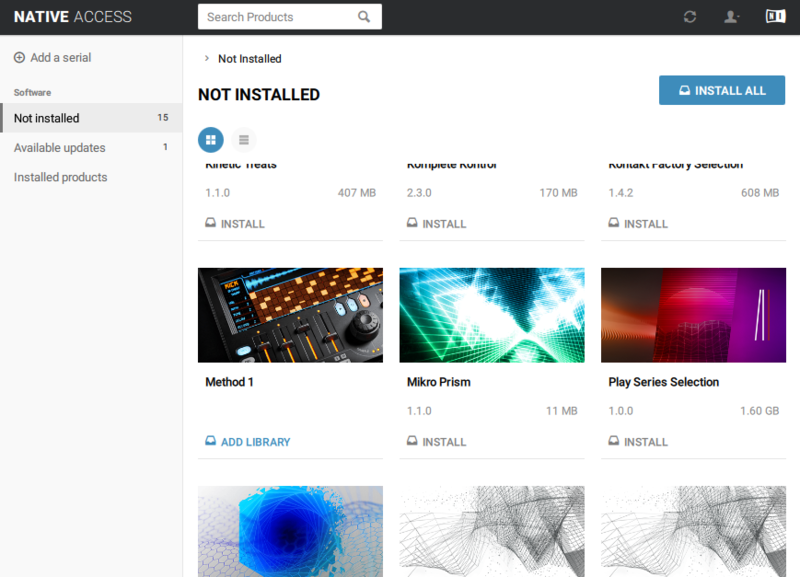
Task: Click ADD LIBRARY for Method 1
Action: [x=248, y=442]
